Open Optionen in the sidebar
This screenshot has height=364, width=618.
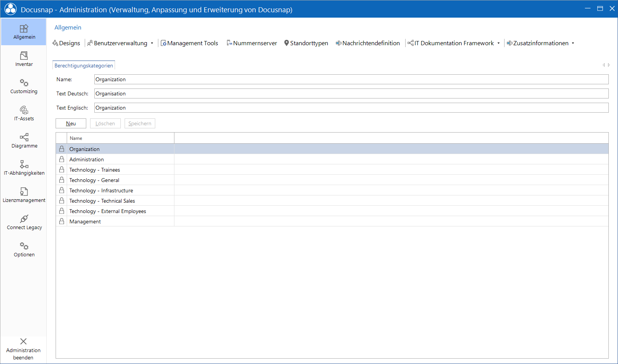[x=24, y=250]
